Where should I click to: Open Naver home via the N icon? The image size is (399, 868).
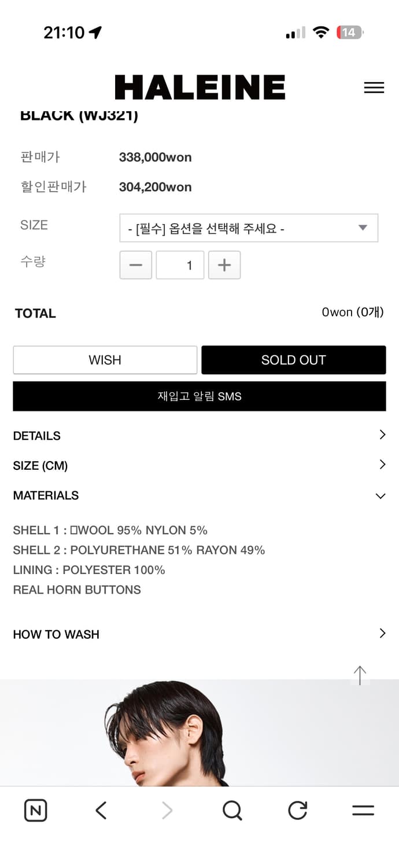point(36,811)
